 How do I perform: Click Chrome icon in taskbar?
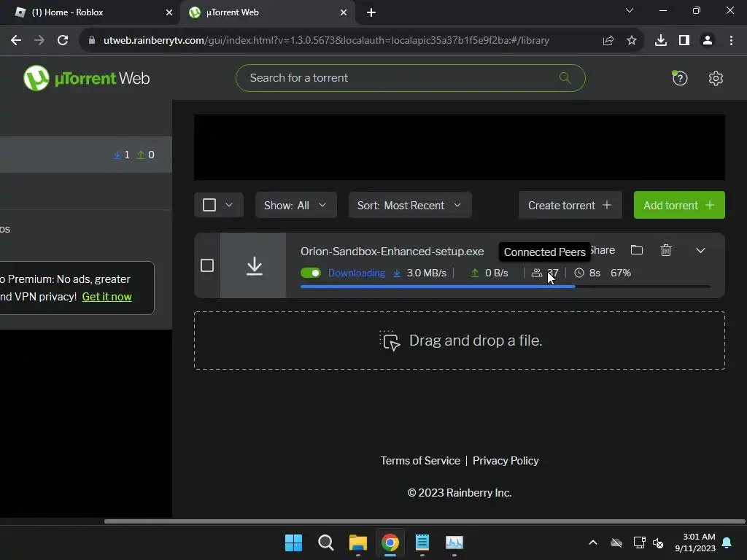click(390, 542)
